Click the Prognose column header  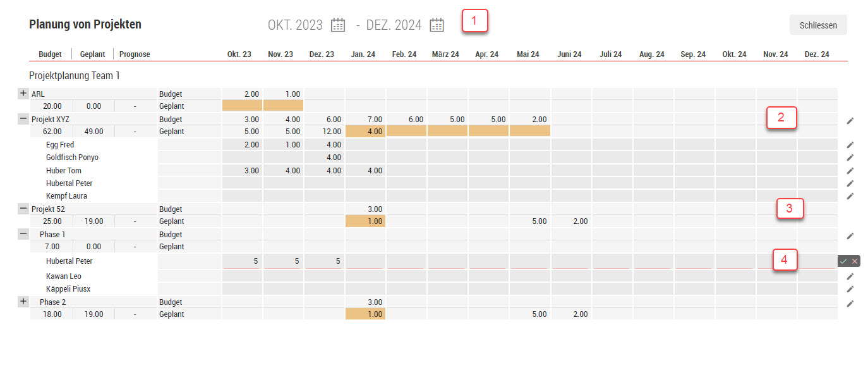tap(135, 54)
